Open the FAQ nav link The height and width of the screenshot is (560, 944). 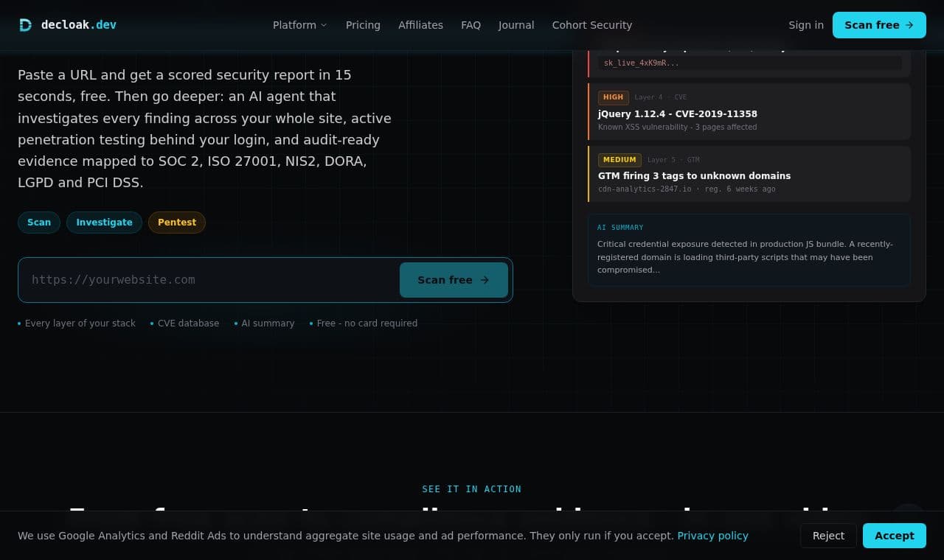471,25
